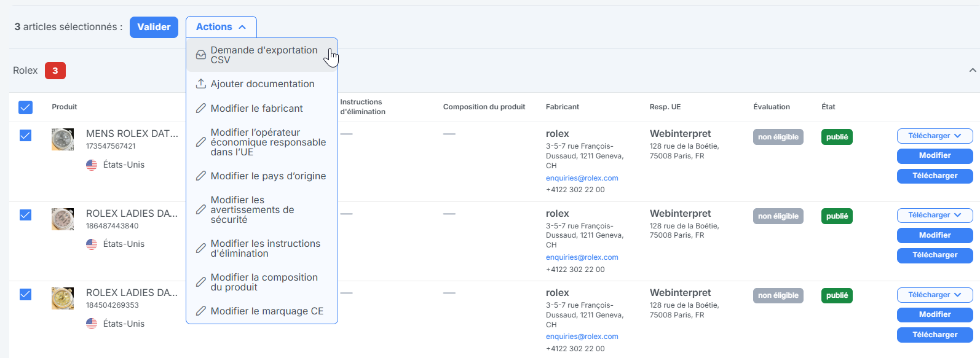Open the thumbnail for product 184504269353
Viewport: 980px width, 358px height.
[63, 298]
